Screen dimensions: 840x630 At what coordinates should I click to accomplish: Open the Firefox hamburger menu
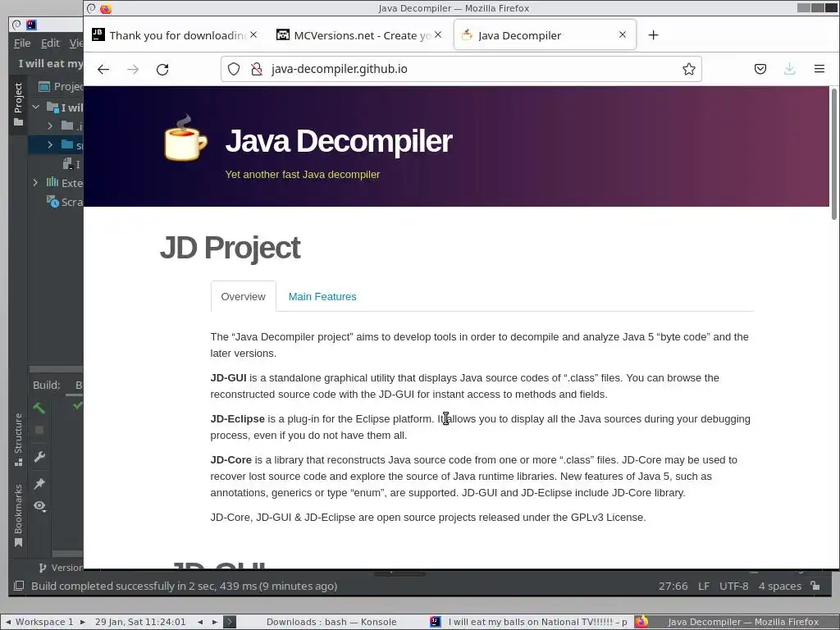[819, 69]
